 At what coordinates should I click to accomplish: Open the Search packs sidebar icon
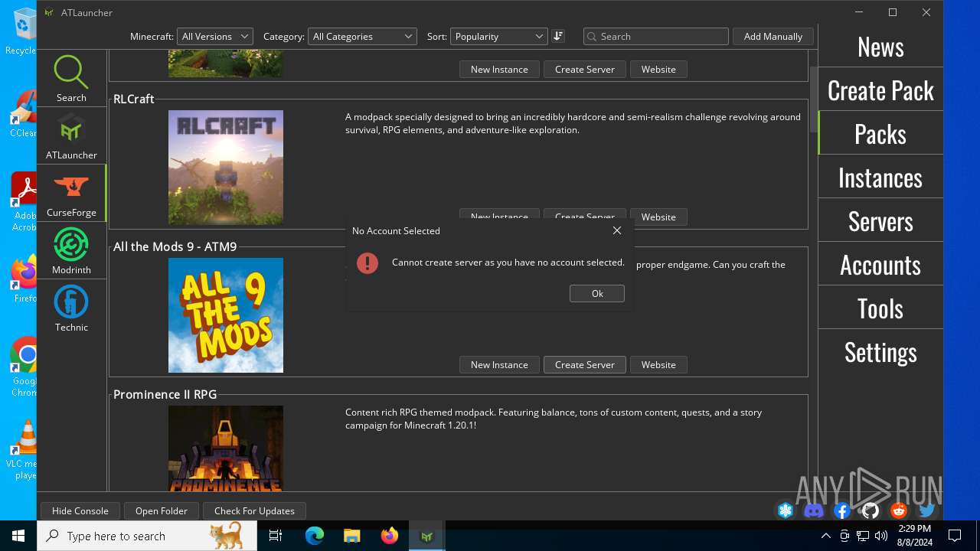coord(71,78)
